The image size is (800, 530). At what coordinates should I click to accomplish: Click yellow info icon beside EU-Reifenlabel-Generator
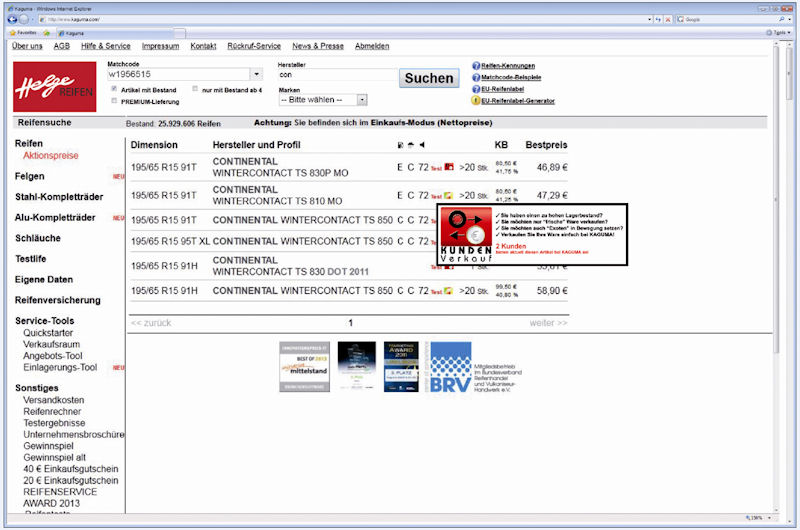click(476, 100)
